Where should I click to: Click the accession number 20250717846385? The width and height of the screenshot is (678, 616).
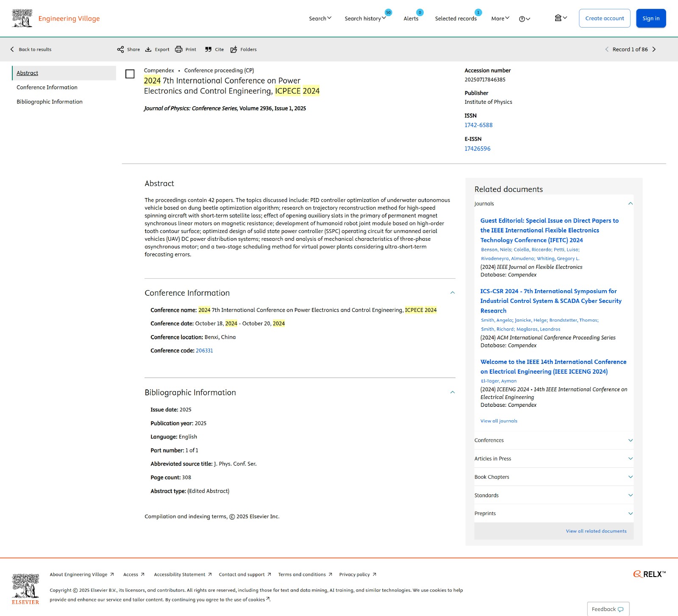(485, 80)
